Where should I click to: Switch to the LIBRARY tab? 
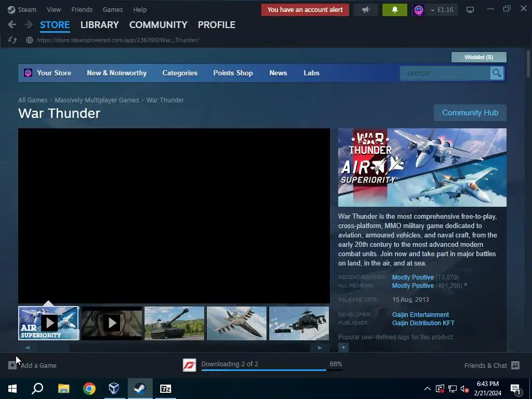pos(99,25)
